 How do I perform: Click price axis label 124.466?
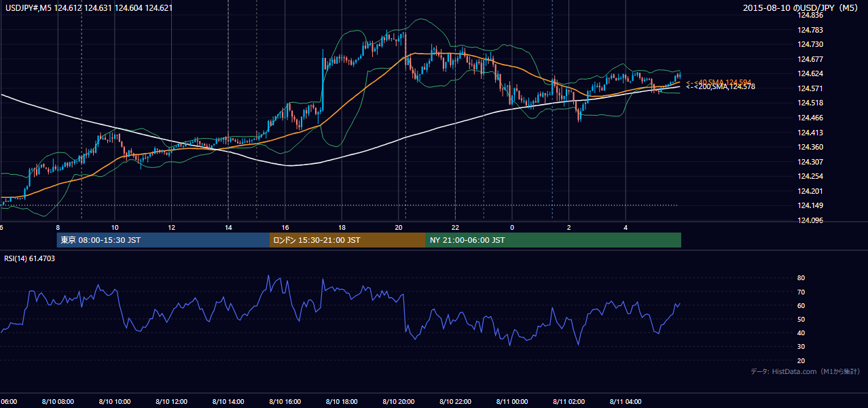click(812, 118)
